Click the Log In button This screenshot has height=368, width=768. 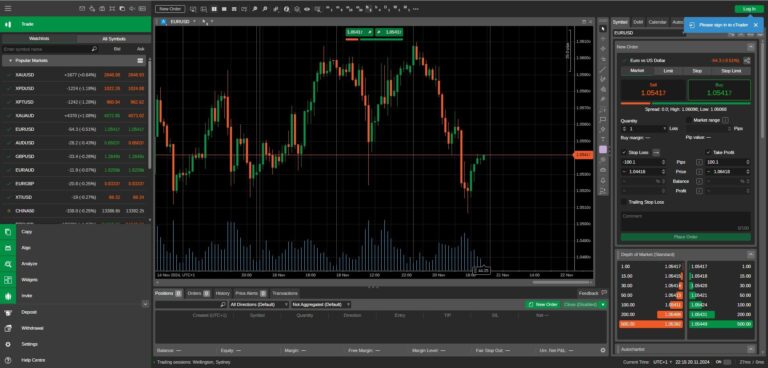click(x=749, y=9)
